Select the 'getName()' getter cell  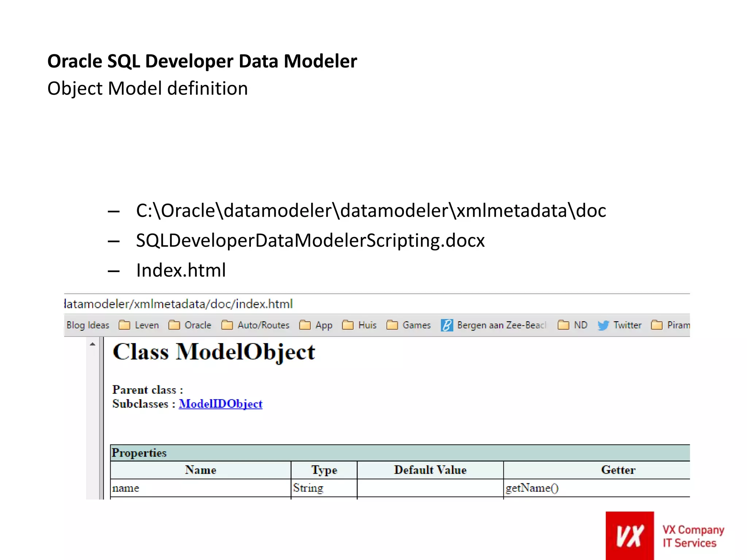click(x=597, y=488)
